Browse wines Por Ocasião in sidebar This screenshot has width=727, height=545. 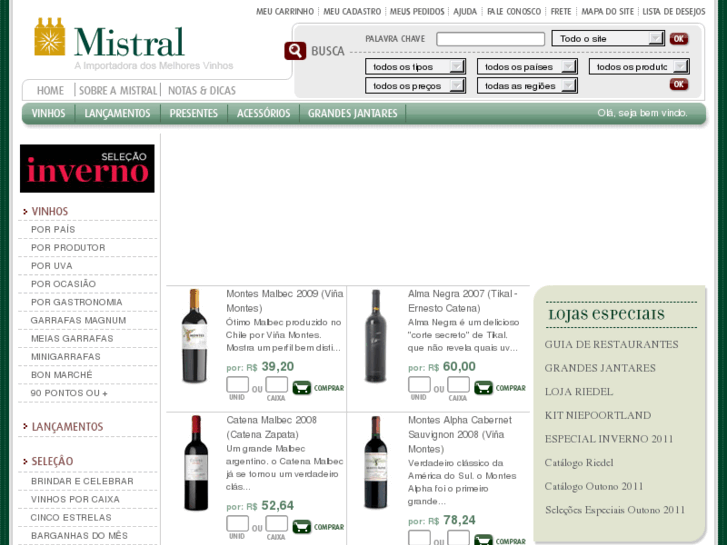63,284
